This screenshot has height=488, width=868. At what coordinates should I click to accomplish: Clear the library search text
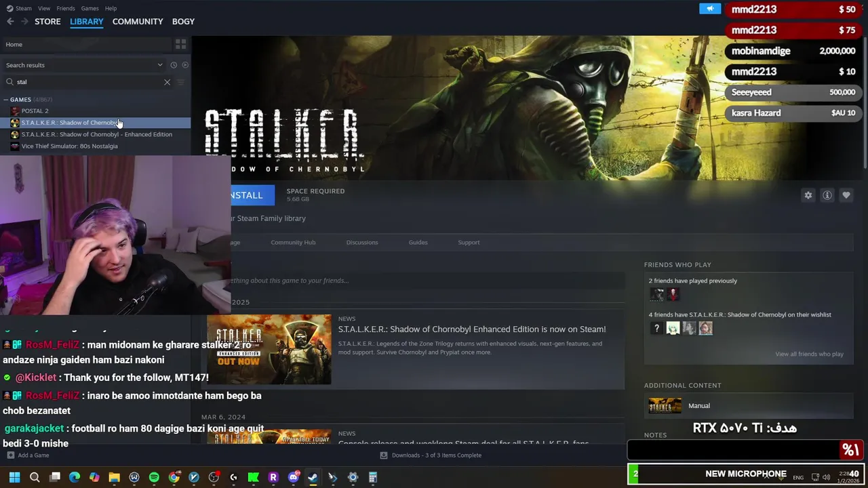click(x=167, y=82)
